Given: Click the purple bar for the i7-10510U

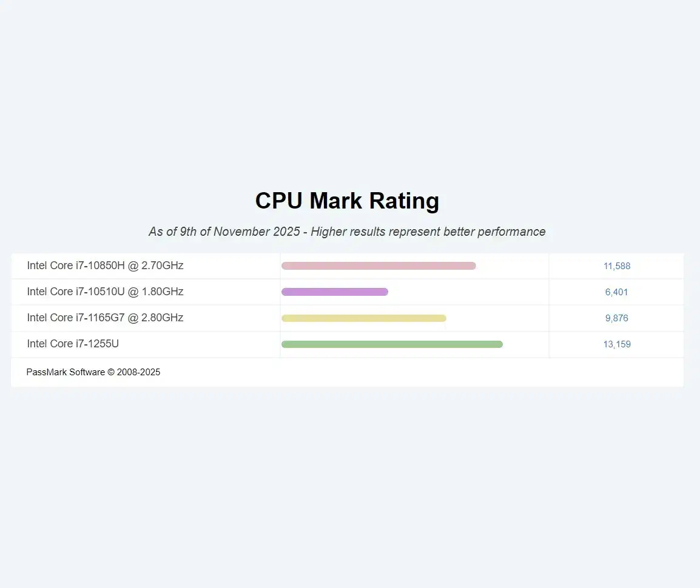Looking at the screenshot, I should [335, 292].
